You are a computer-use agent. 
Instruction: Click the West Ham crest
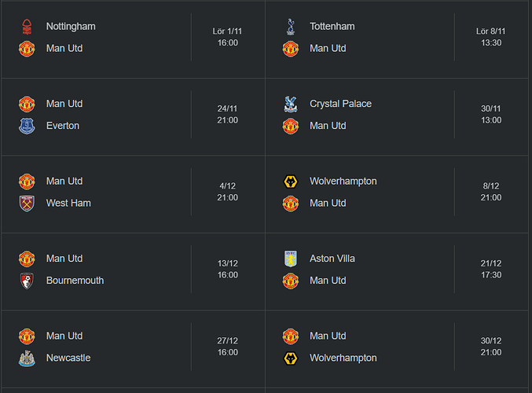pyautogui.click(x=27, y=204)
